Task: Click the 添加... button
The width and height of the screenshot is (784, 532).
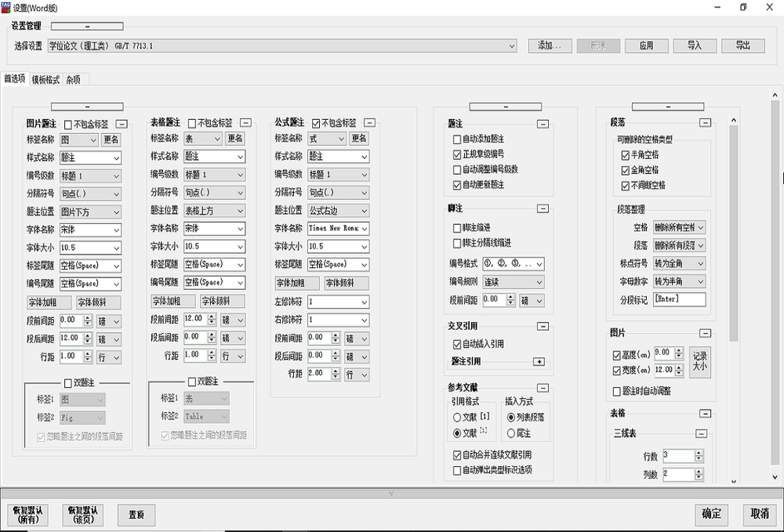Action: (550, 46)
